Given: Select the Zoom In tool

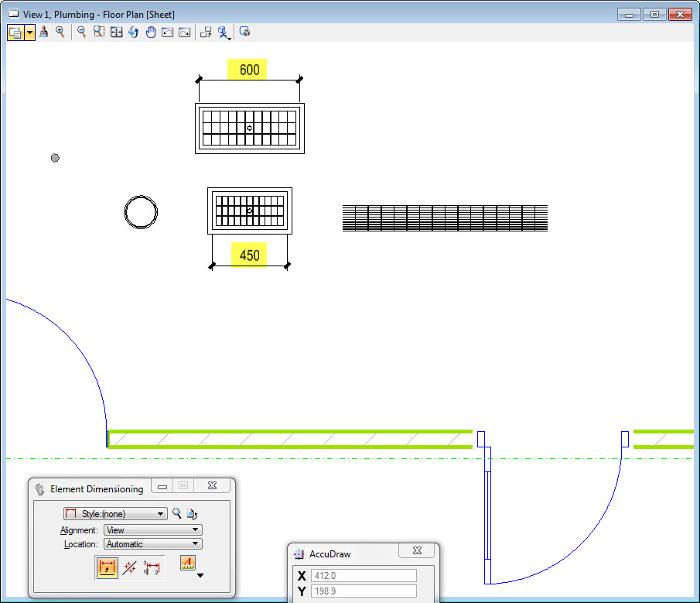Looking at the screenshot, I should (60, 32).
